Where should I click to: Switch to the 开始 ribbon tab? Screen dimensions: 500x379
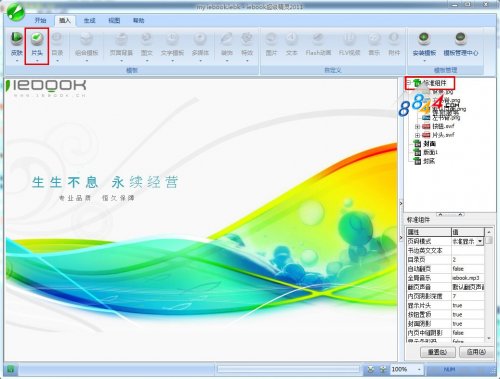40,20
